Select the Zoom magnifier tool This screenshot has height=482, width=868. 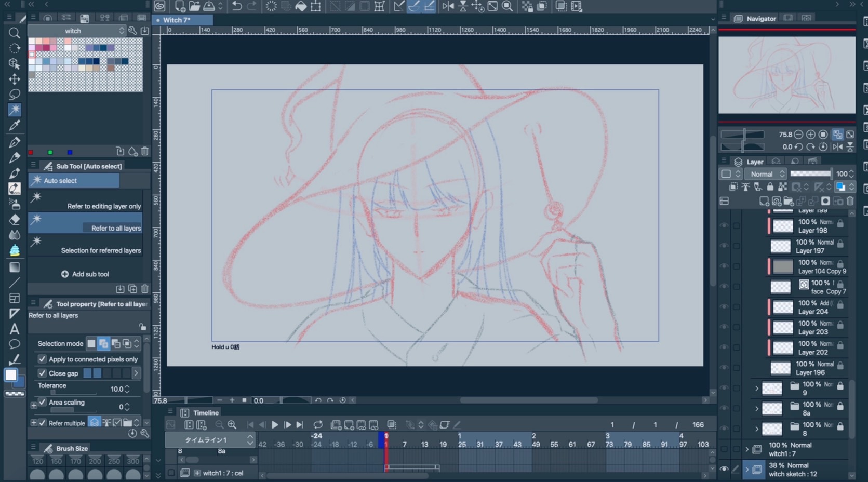pos(15,33)
